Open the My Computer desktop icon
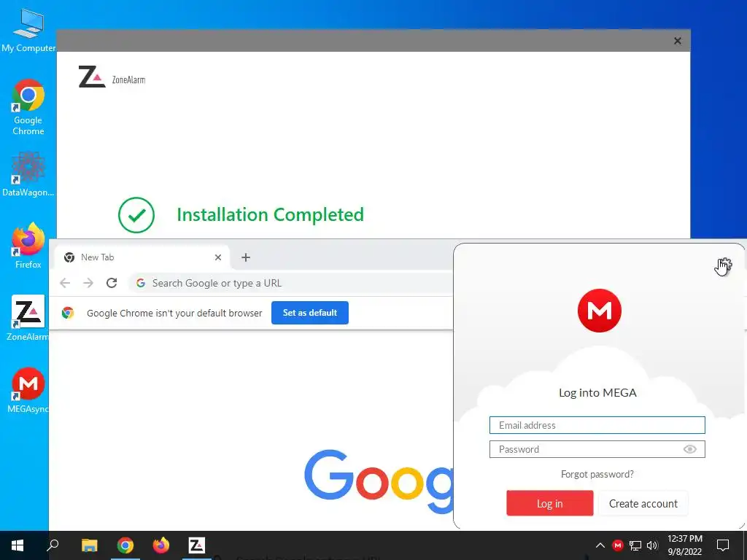This screenshot has height=560, width=747. [x=28, y=31]
